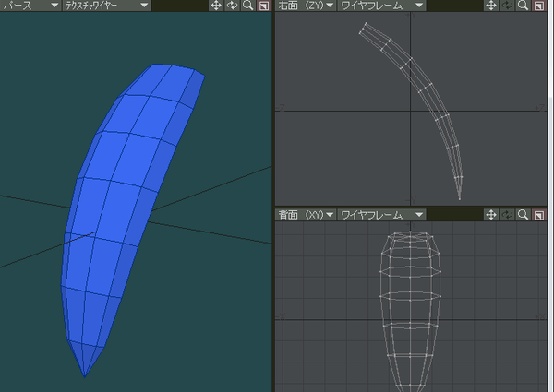Open the ワイヤフレーム dropdown in the right (ZY) view

click(381, 6)
